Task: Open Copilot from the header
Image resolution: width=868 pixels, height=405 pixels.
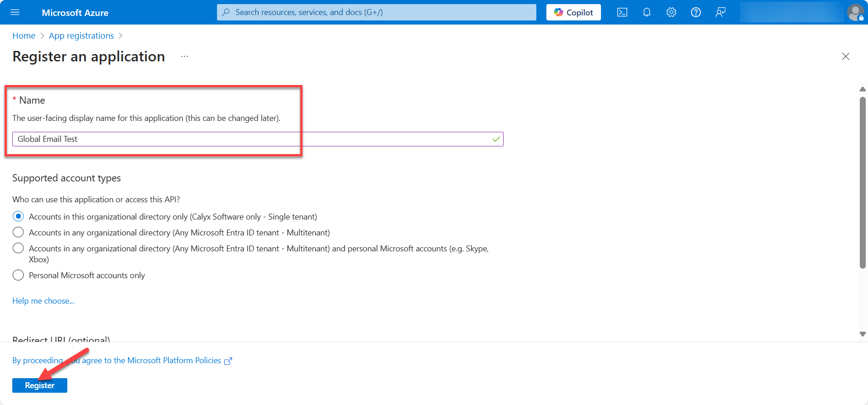Action: [x=573, y=12]
